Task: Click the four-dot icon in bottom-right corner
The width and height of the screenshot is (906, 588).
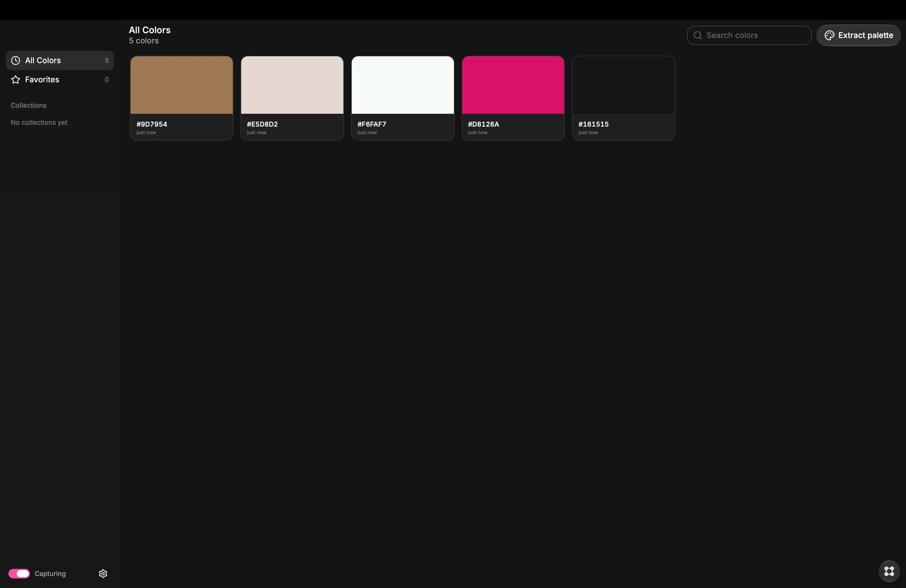Action: click(x=889, y=571)
